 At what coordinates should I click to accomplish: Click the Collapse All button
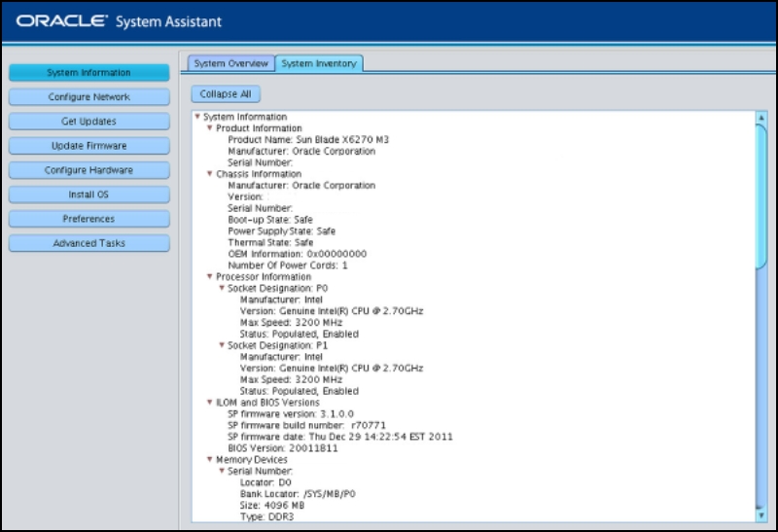pyautogui.click(x=226, y=93)
